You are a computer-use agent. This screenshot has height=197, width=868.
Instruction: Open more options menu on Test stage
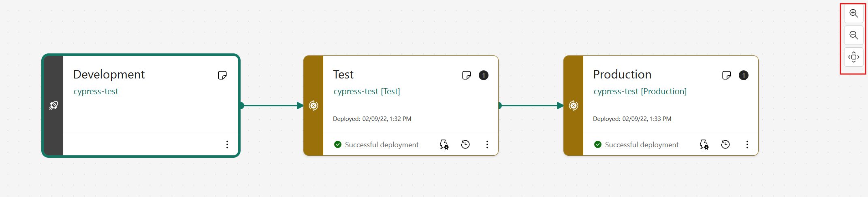487,144
